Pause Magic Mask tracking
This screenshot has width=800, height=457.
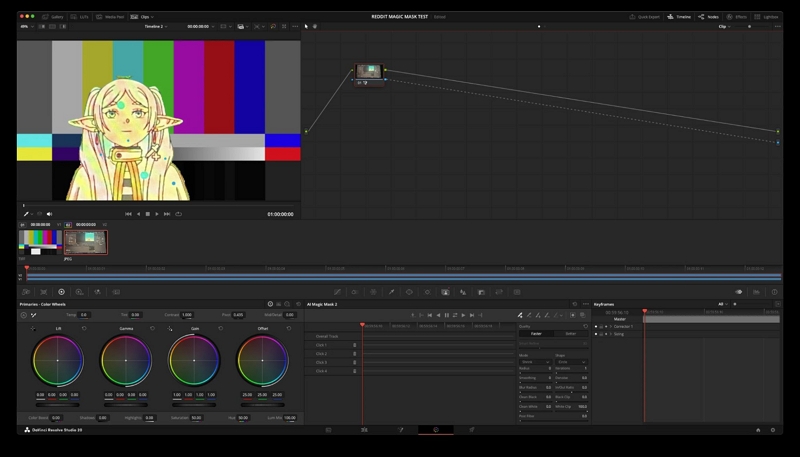(446, 315)
